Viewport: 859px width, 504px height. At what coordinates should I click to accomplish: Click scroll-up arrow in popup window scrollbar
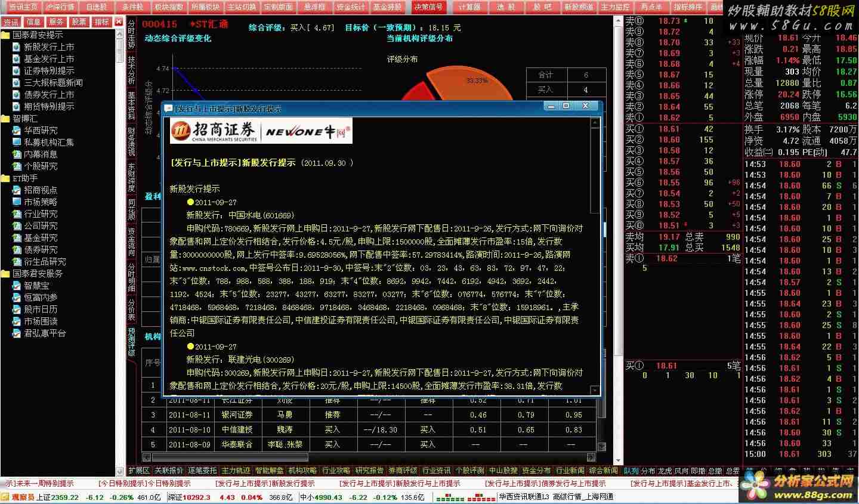click(595, 123)
